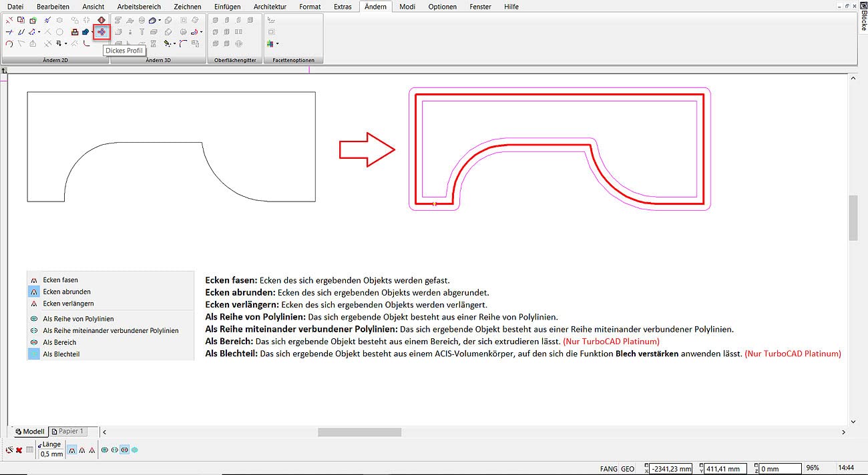Click the red arc icon in Ändern 2D
Screen dimensions: 868x475
9,44
